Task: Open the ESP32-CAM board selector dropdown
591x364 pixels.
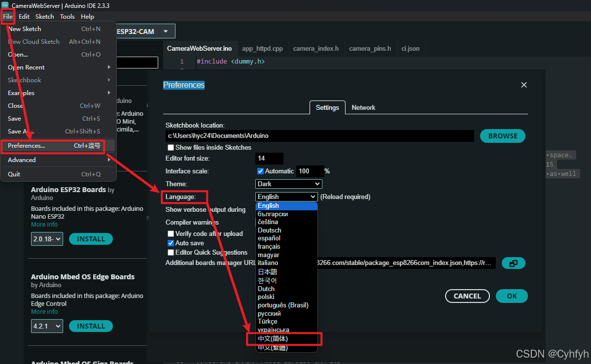Action: pyautogui.click(x=145, y=31)
